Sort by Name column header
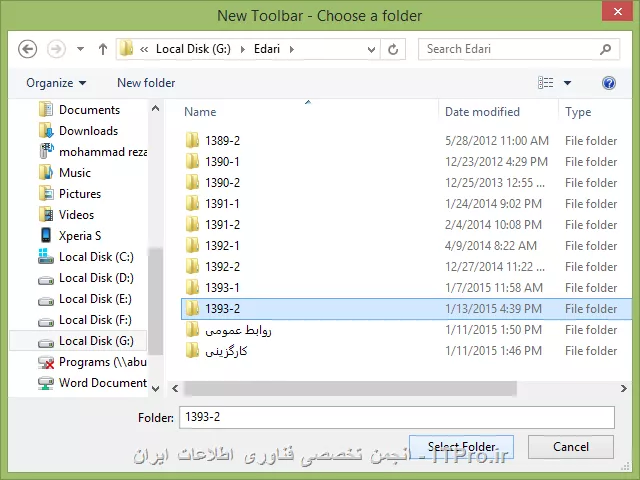Screen dimensions: 640x480 200,112
